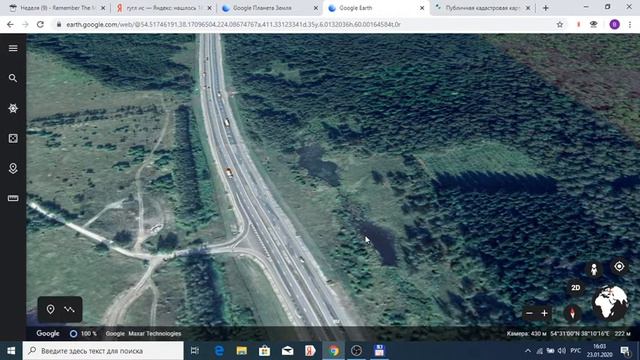Fly to my location target icon
Screen dimensions: 640x360
point(619,267)
